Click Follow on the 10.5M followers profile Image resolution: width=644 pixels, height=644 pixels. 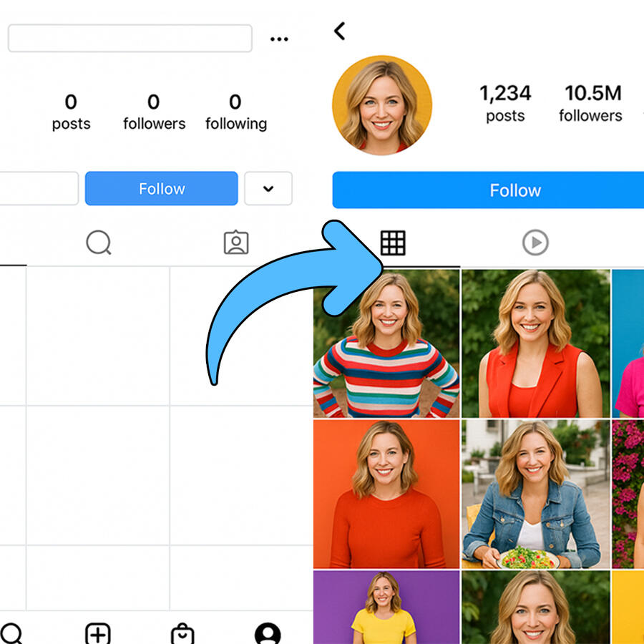pyautogui.click(x=488, y=190)
